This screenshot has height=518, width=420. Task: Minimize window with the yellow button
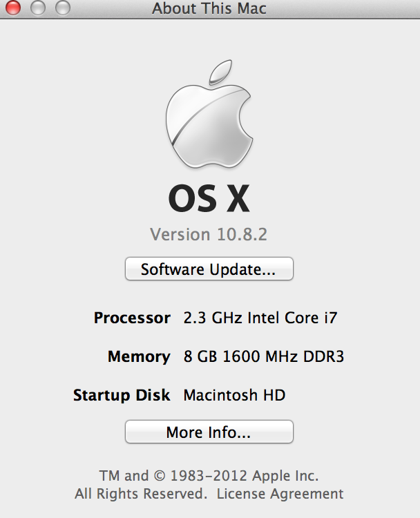[x=37, y=8]
